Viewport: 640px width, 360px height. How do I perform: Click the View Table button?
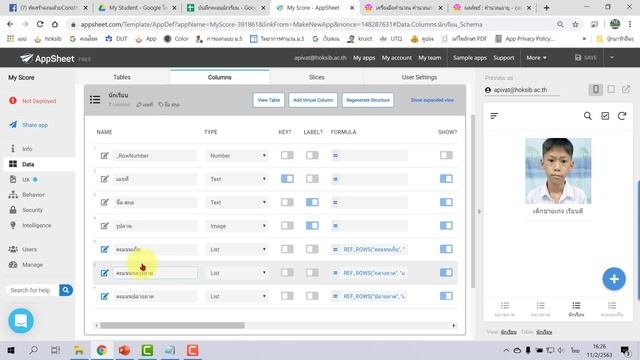(x=269, y=100)
